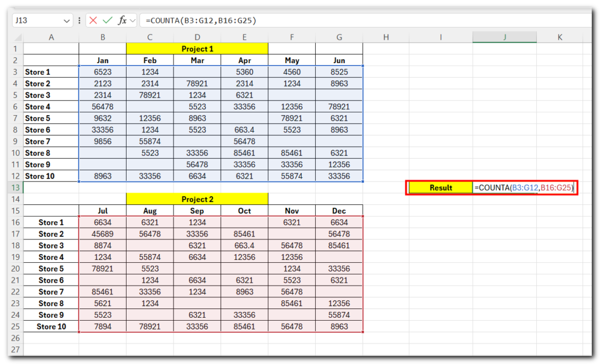Select column K header
Image resolution: width=600 pixels, height=364 pixels.
[x=560, y=37]
